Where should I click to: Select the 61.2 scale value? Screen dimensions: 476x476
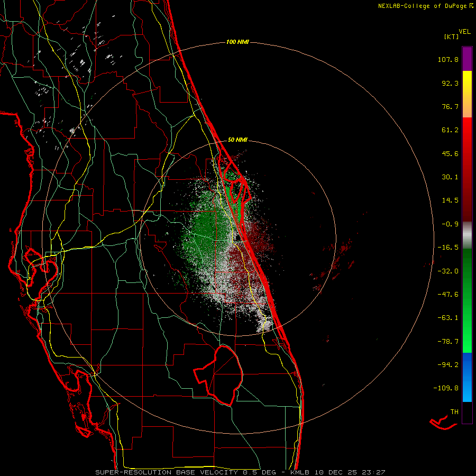(x=450, y=130)
